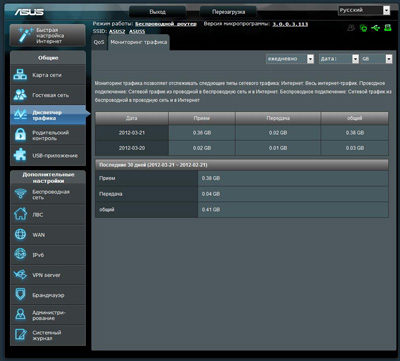Open the Русский language selector
This screenshot has height=361, width=400.
364,10
